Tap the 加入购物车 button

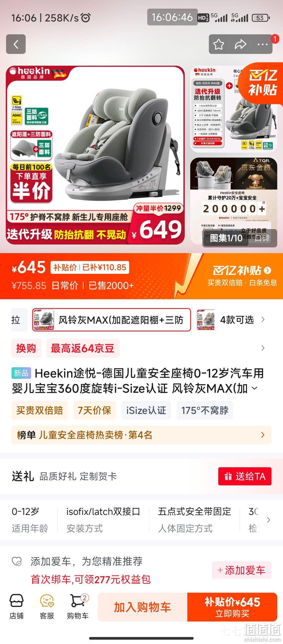pyautogui.click(x=143, y=607)
